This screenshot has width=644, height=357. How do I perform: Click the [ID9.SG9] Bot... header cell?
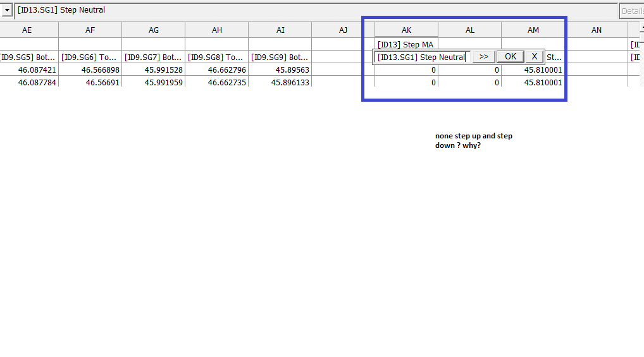point(280,57)
